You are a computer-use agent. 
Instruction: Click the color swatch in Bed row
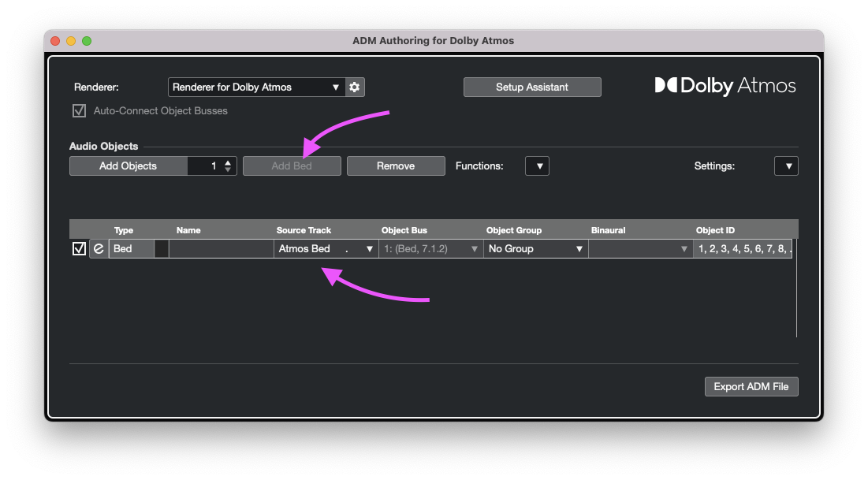coord(162,249)
